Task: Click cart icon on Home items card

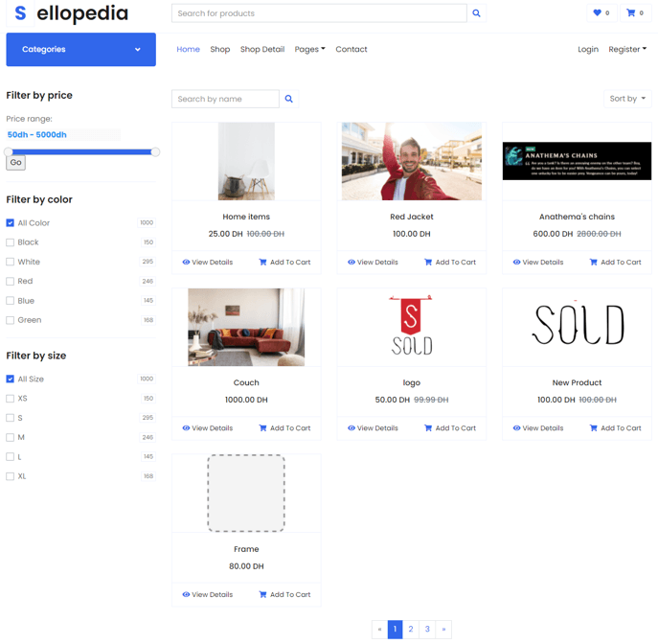Action: coord(262,262)
